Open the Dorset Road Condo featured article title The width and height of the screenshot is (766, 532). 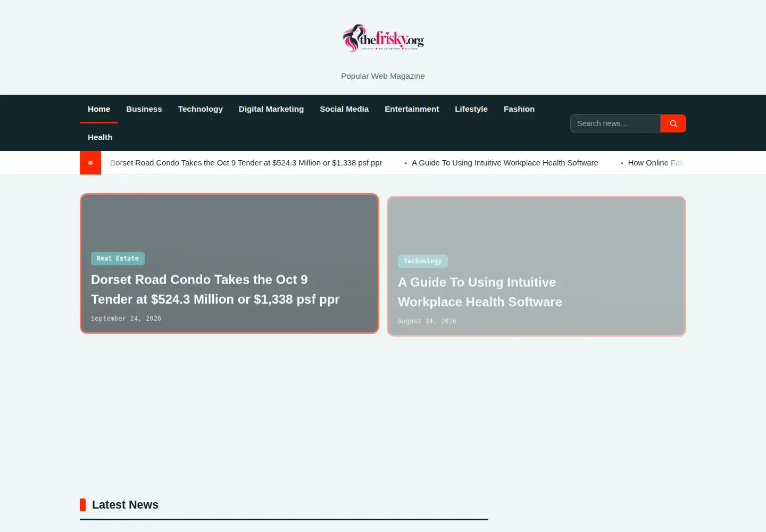215,289
